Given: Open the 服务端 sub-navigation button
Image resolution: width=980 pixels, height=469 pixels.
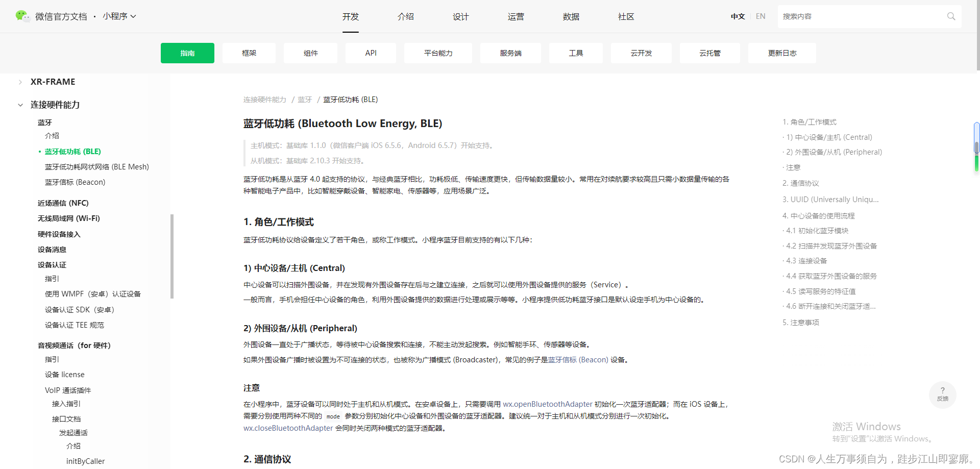Looking at the screenshot, I should (x=510, y=53).
